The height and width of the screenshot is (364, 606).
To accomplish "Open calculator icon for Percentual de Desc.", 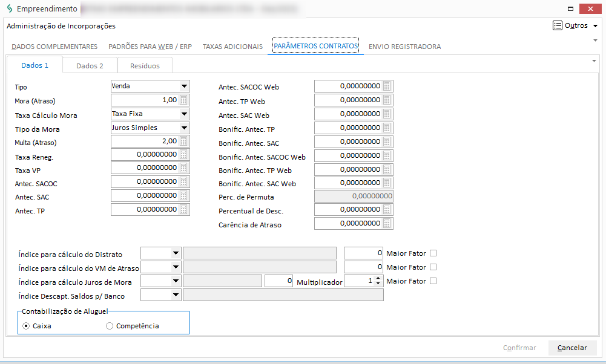I will pos(387,210).
